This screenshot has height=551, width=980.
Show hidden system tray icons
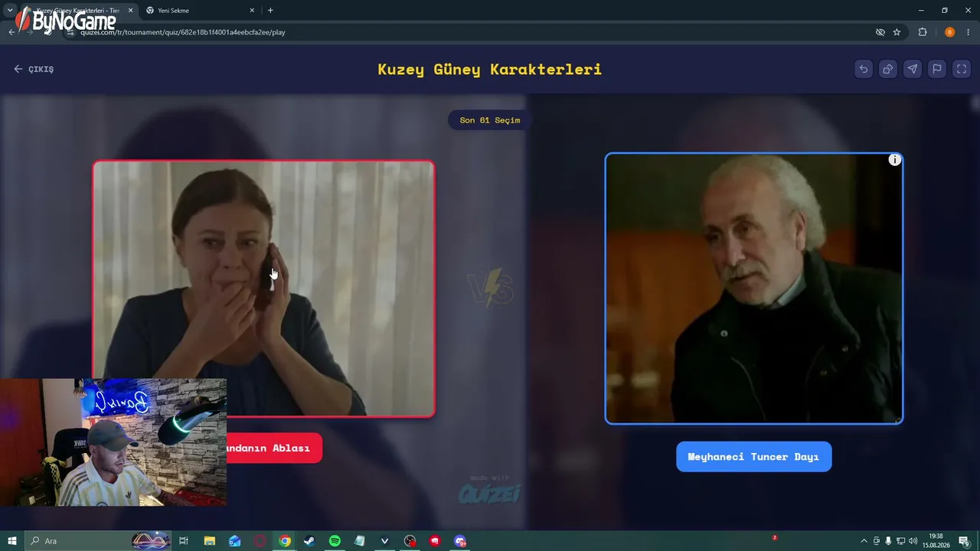864,541
